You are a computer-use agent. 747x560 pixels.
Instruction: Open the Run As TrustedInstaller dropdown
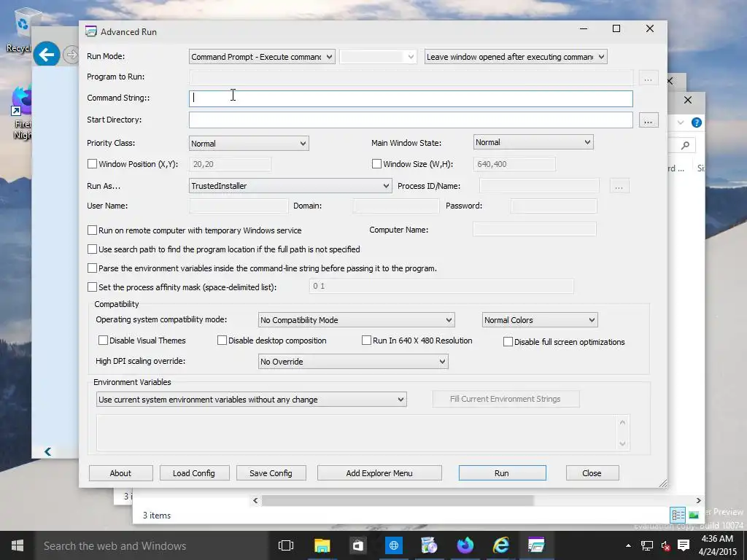[290, 186]
